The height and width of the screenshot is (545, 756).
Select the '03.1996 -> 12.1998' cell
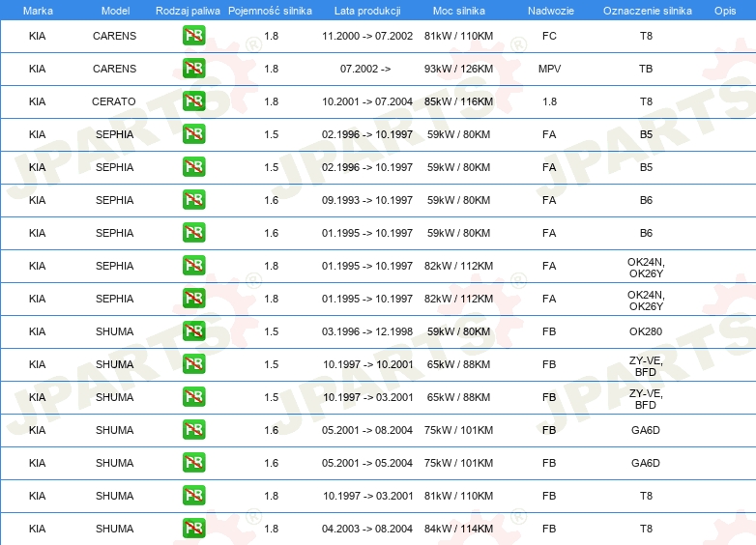pos(367,331)
